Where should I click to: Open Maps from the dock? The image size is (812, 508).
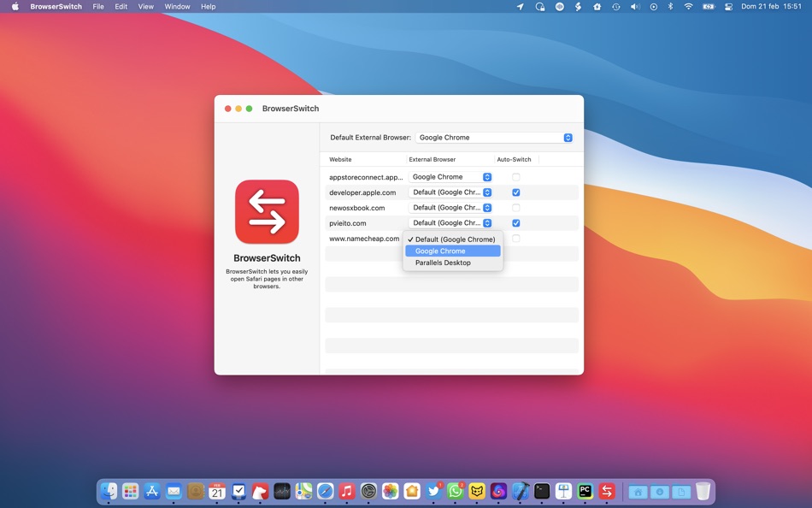304,490
